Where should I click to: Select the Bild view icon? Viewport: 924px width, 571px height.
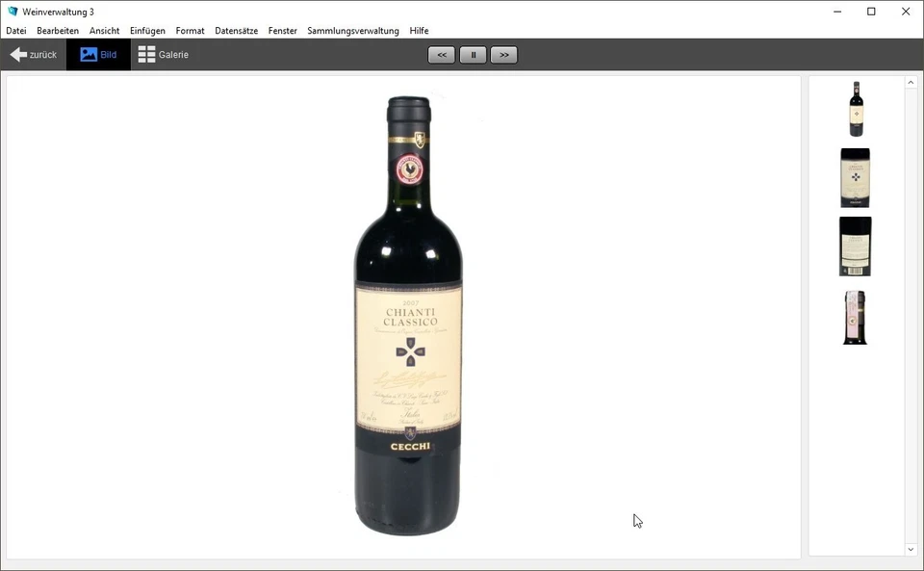[x=87, y=54]
